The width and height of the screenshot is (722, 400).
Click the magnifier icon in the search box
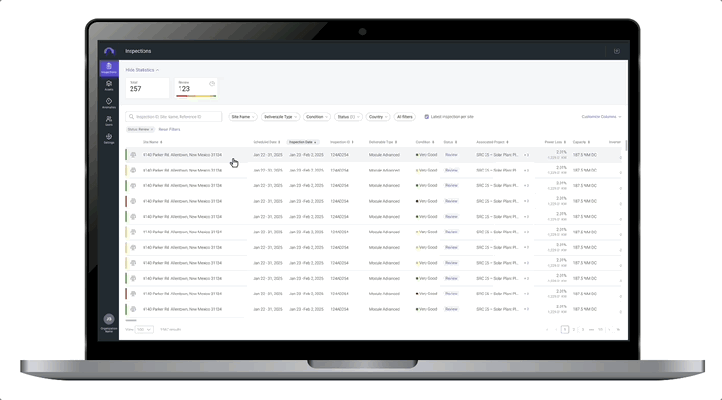point(131,117)
